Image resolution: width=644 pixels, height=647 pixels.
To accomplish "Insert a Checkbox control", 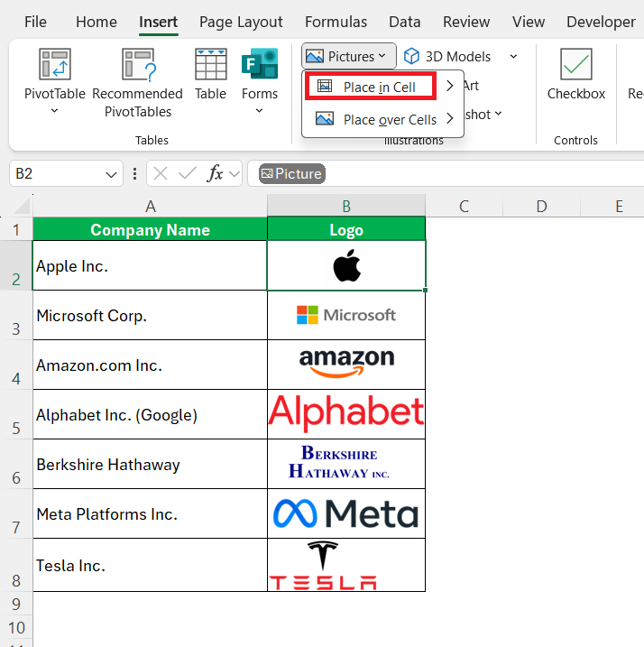I will coord(576,74).
